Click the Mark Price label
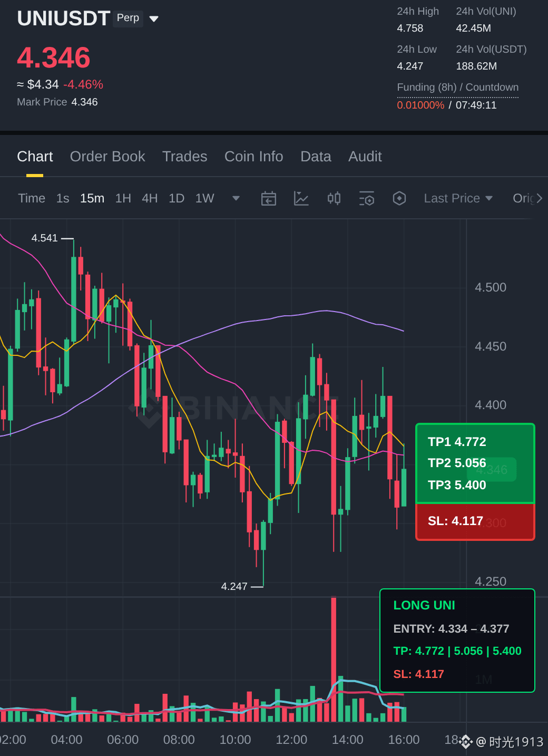Viewport: 548px width, 756px height. (x=42, y=102)
